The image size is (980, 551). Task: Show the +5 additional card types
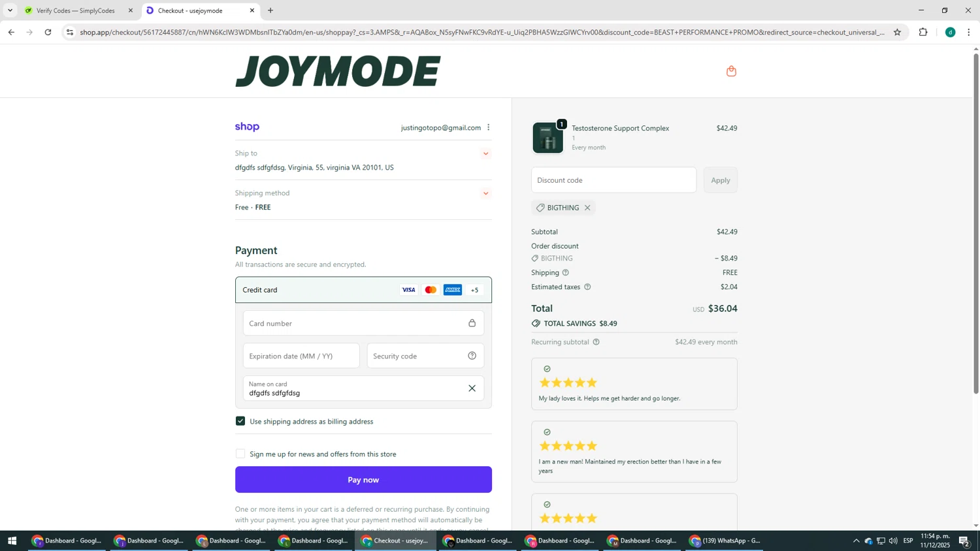[x=475, y=290]
